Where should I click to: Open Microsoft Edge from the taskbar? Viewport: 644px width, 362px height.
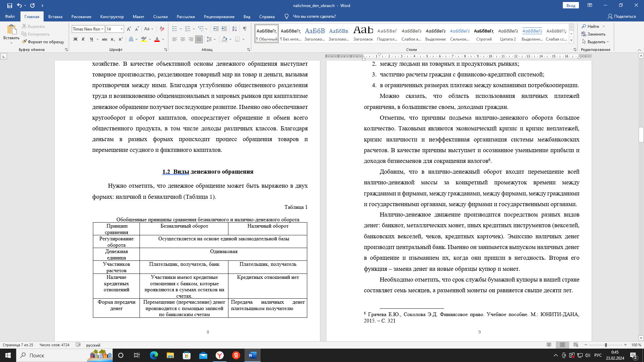(154, 355)
